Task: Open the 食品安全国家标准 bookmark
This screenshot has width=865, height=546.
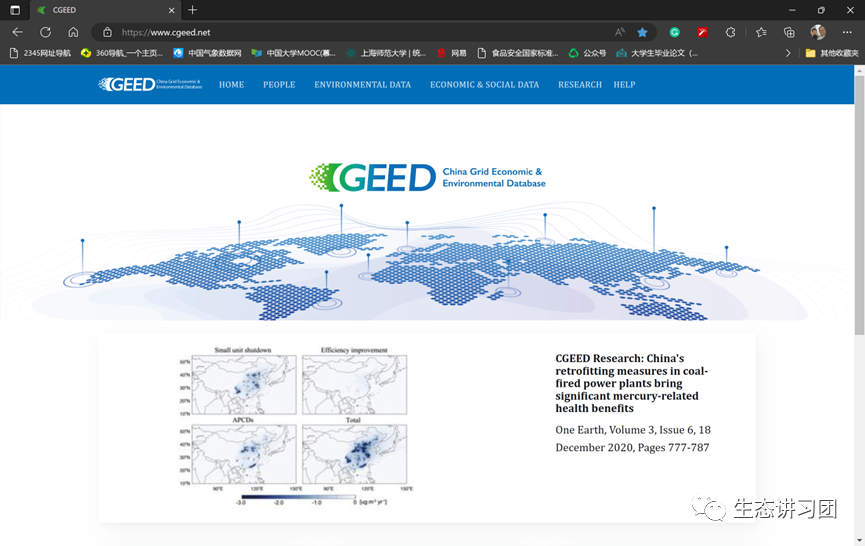Action: (x=517, y=53)
